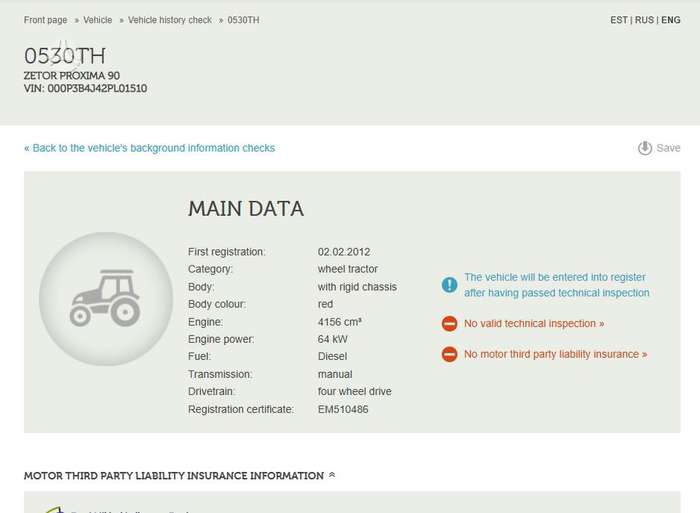Click the red body colour value
This screenshot has width=700, height=513.
tap(325, 304)
